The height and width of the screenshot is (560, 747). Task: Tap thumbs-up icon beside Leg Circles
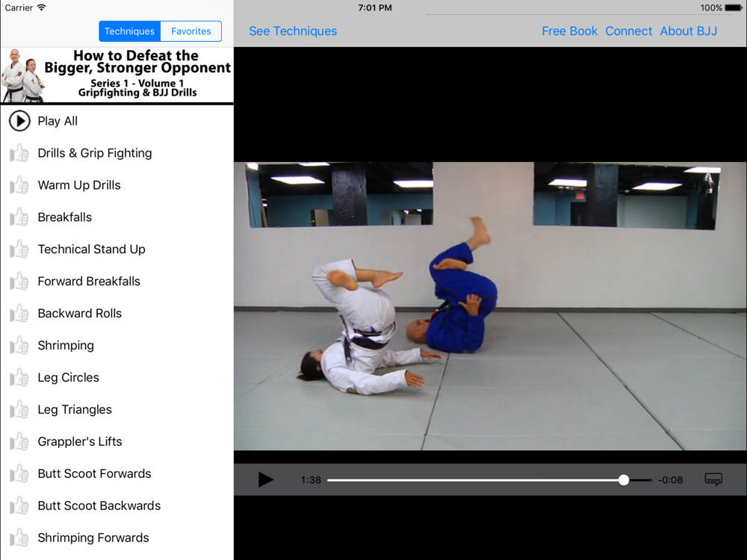(19, 378)
